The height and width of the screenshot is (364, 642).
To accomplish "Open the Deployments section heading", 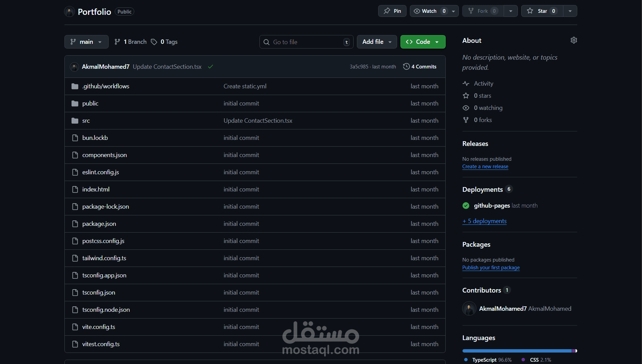I will (x=482, y=189).
